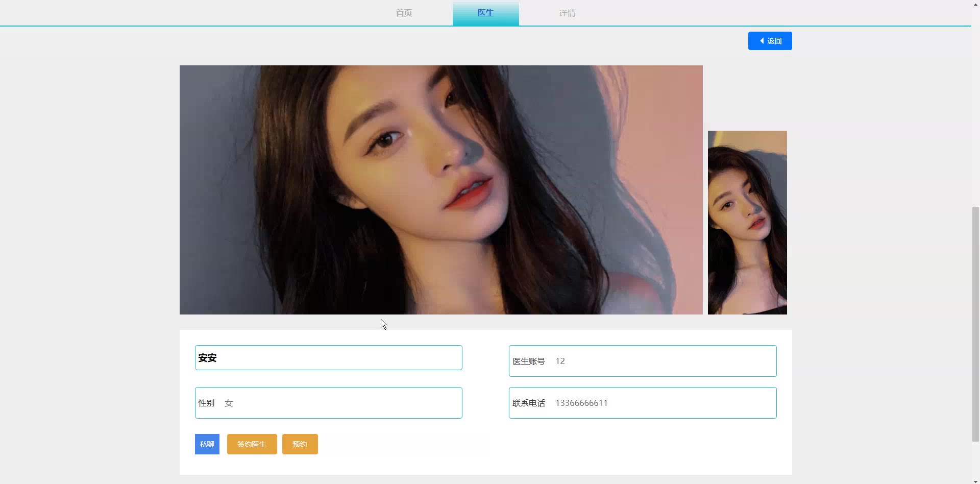Click the 医生账号 field showing 12
This screenshot has width=980, height=484.
[643, 361]
